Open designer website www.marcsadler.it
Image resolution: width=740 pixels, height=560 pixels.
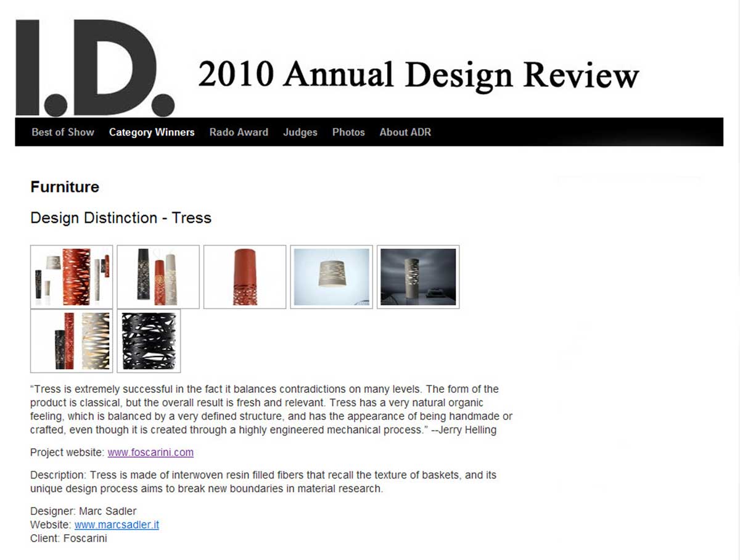coord(117,525)
